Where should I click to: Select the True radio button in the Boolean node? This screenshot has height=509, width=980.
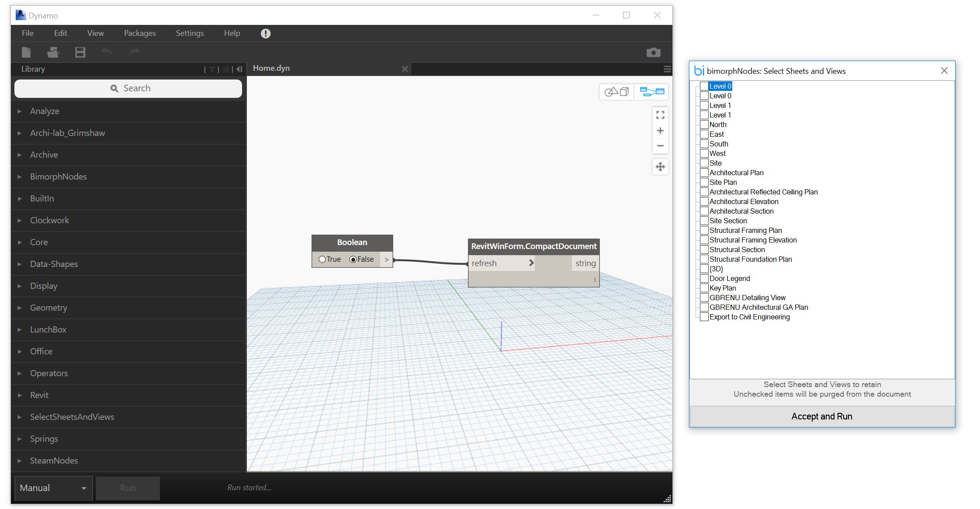322,259
